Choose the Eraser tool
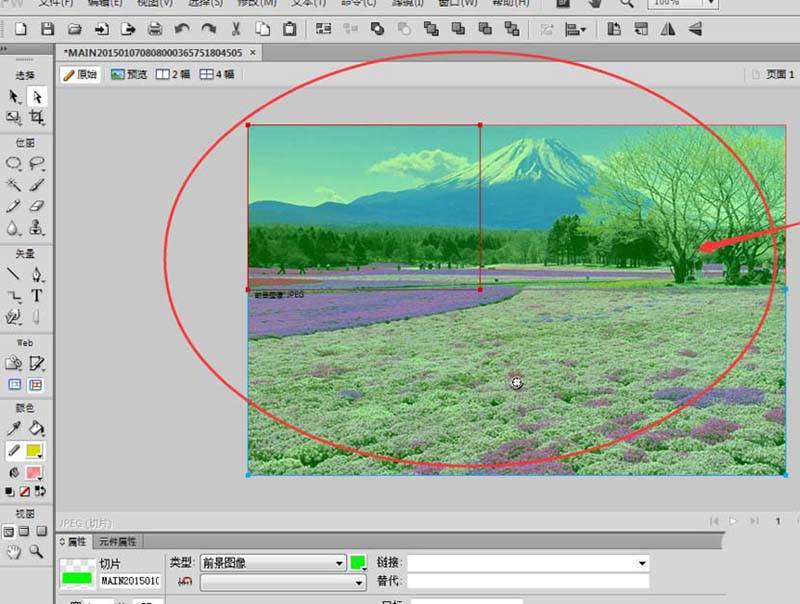Image resolution: width=800 pixels, height=604 pixels. 36,206
